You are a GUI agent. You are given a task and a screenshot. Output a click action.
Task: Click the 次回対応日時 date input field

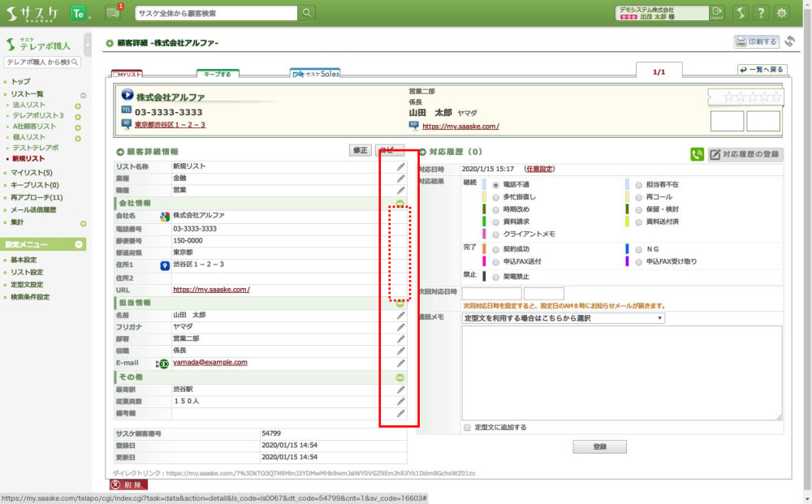pyautogui.click(x=491, y=294)
